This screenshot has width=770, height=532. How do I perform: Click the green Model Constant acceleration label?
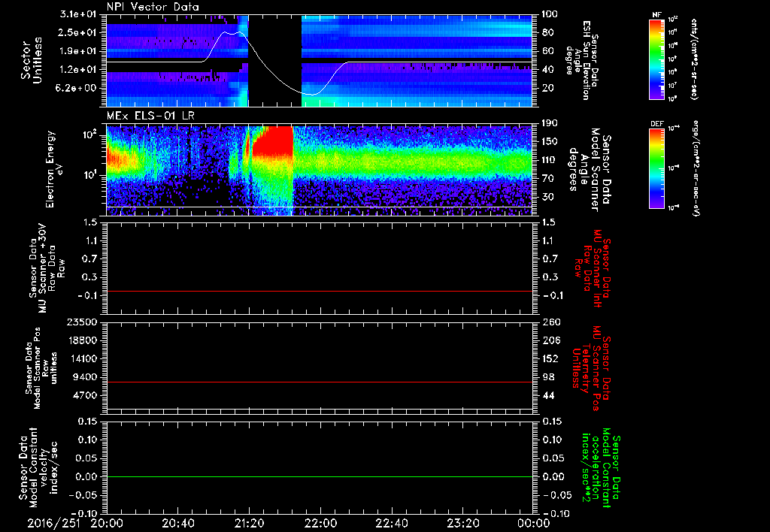601,467
